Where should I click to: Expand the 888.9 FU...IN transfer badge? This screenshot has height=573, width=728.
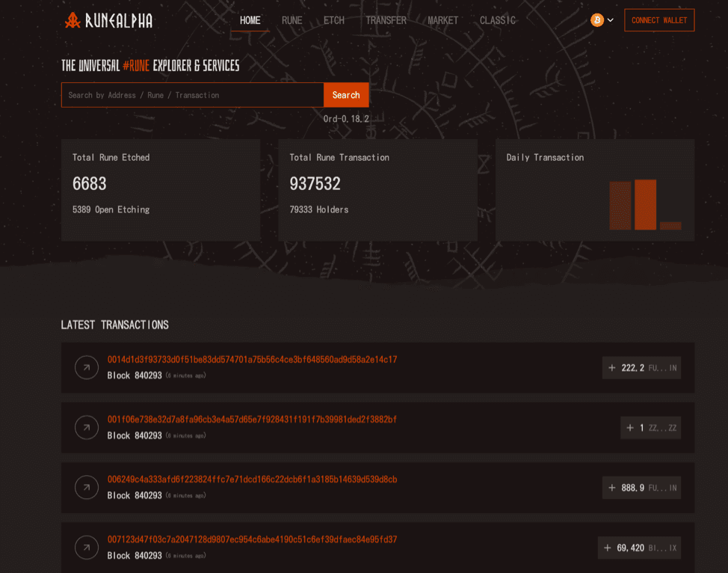pos(641,488)
